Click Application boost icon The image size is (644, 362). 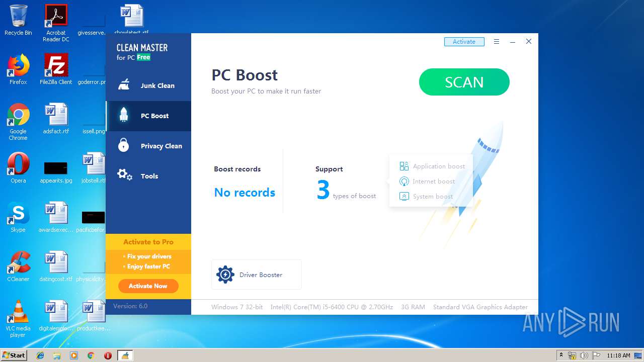click(404, 166)
